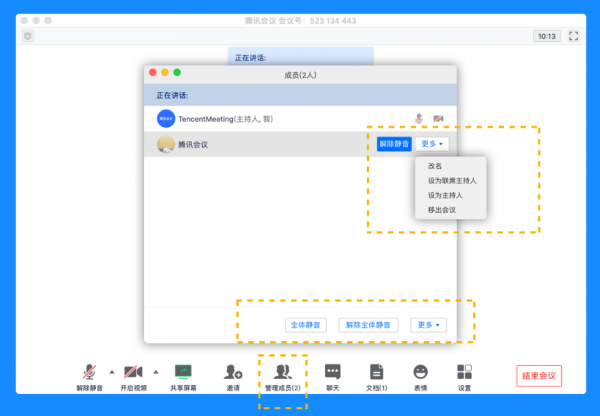Open the bottom 更多 dropdown in members window

[x=430, y=325]
